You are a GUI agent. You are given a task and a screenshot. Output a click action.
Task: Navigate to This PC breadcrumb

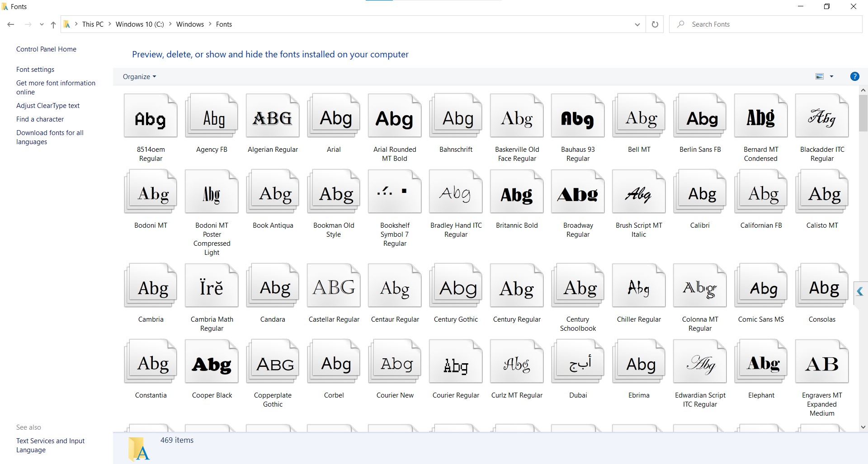tap(93, 24)
